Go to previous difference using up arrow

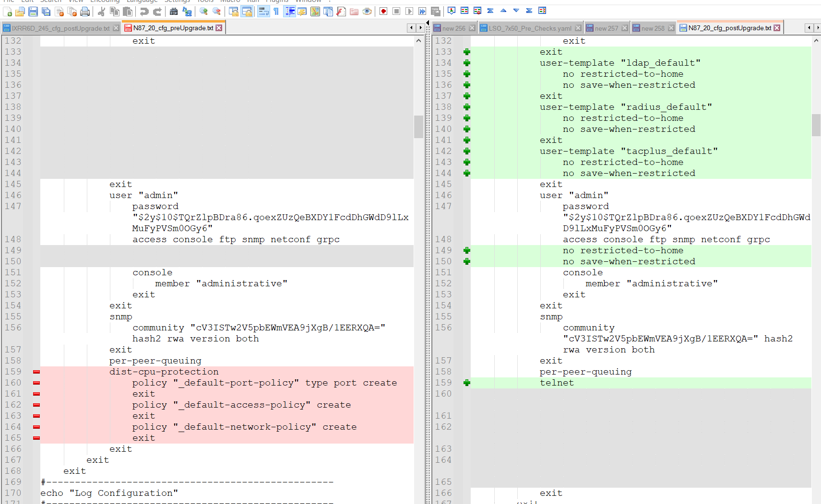[503, 11]
